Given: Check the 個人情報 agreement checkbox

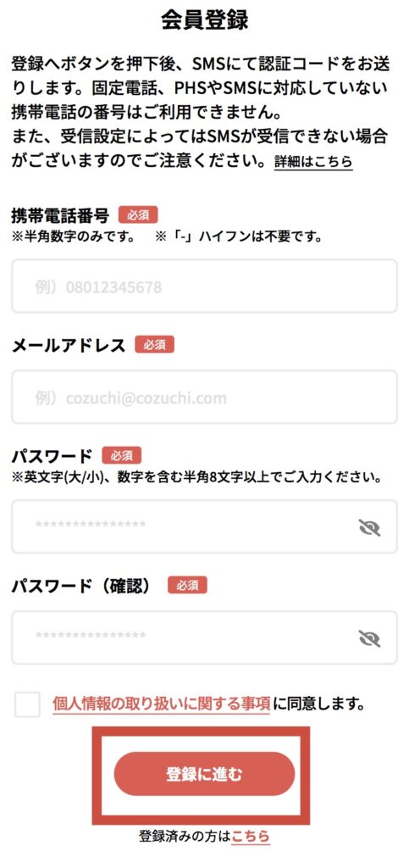Looking at the screenshot, I should pos(27,704).
